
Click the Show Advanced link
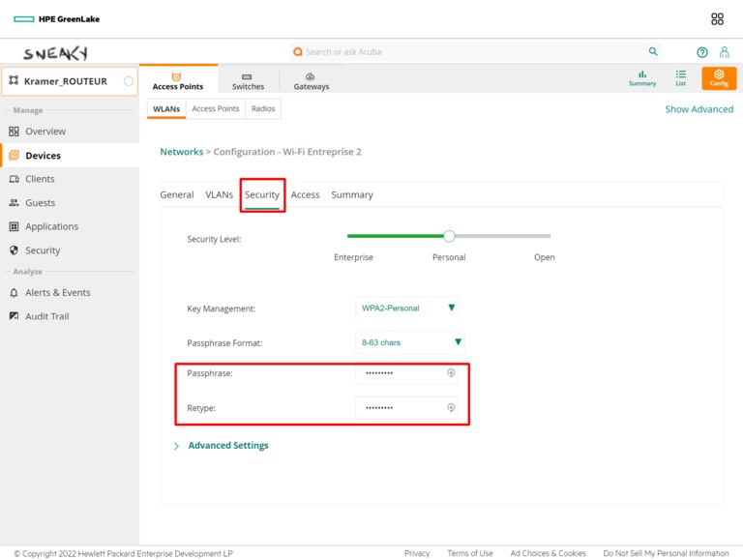698,109
